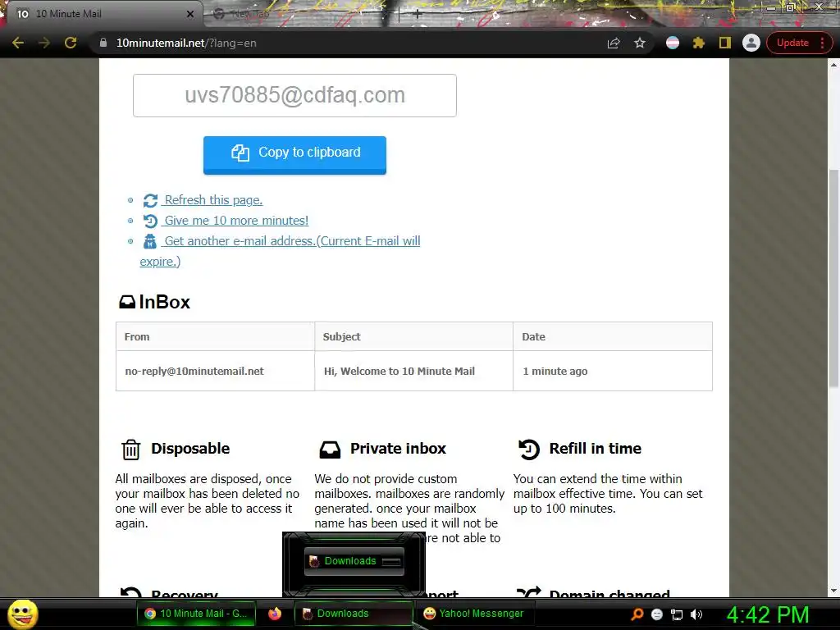Go back using browser back arrow
This screenshot has width=840, height=630.
coord(18,43)
